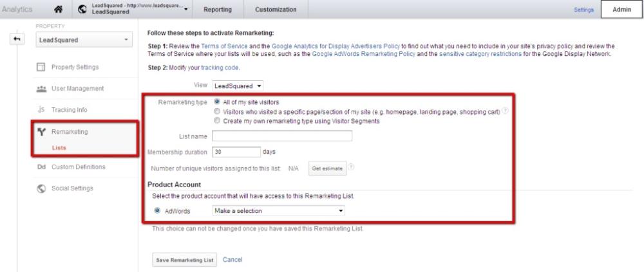Select visitors of a specific page/section option
Viewport: 644px width, 272px height.
point(217,111)
